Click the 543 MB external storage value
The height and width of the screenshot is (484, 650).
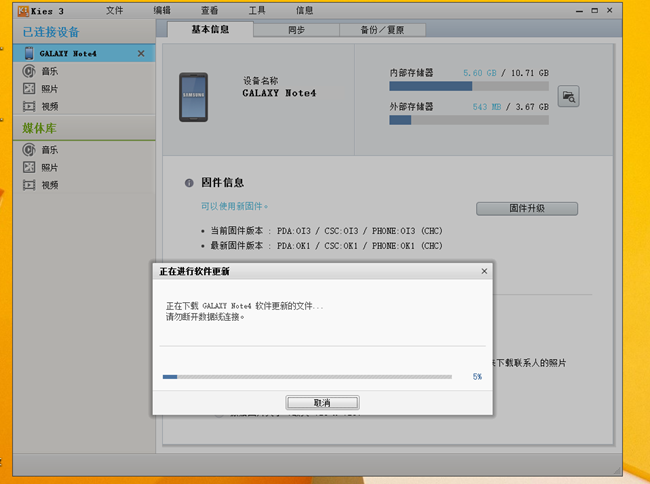point(487,107)
